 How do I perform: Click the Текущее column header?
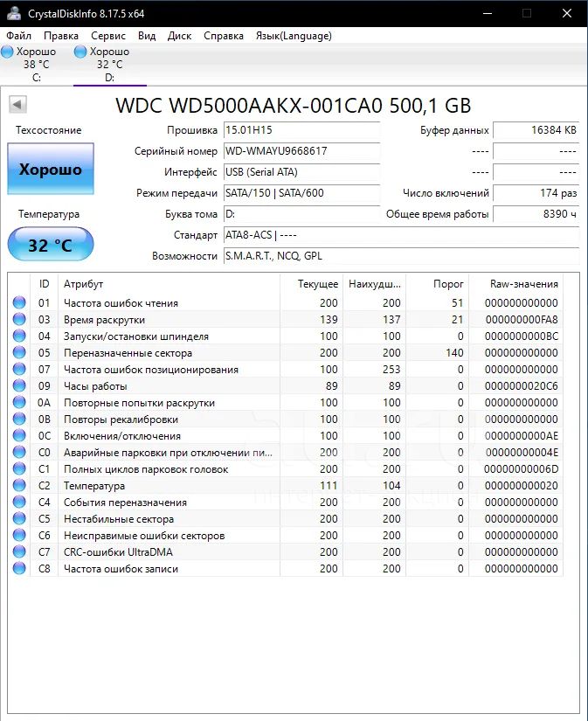pos(312,284)
